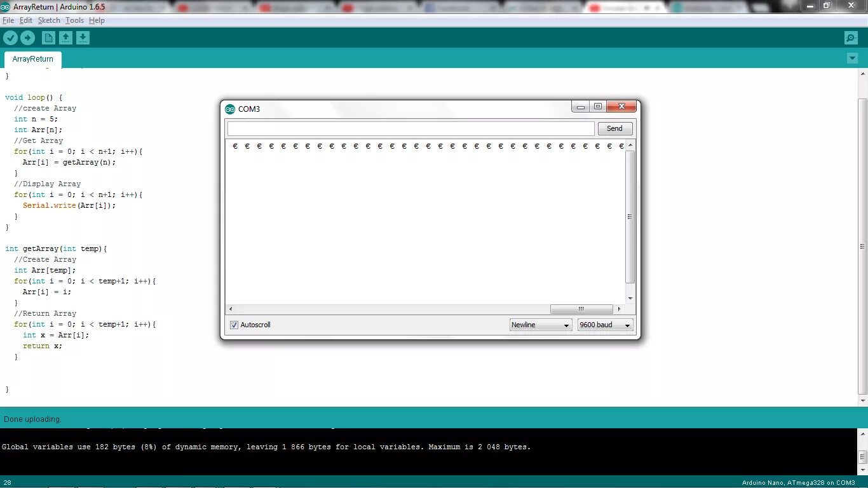
Task: Save sketch using the down-arrow icon
Action: [x=83, y=38]
